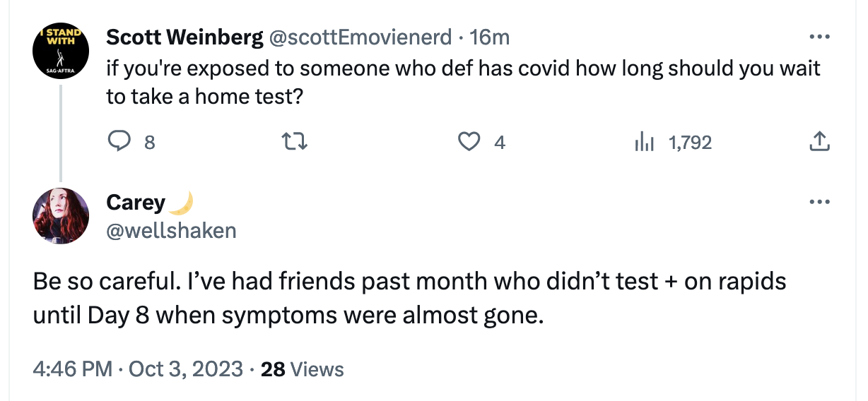Click the @scottEmovienerd handle
The image size is (868, 401).
point(360,37)
